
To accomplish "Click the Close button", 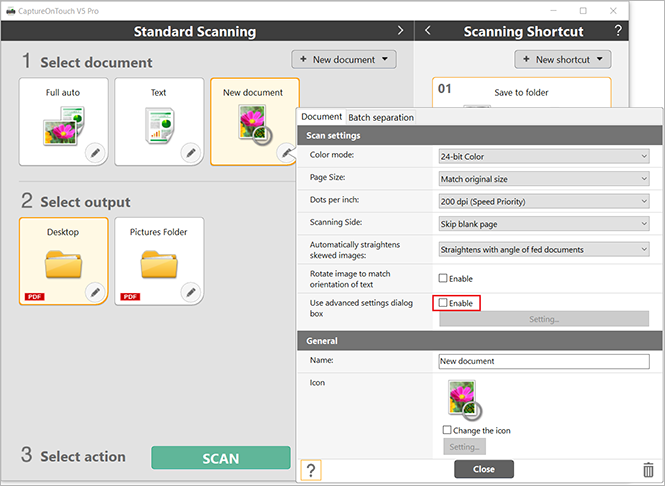I will tap(483, 469).
